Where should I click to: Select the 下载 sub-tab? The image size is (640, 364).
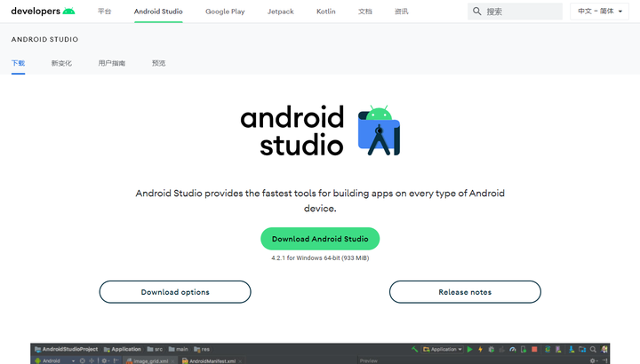18,63
